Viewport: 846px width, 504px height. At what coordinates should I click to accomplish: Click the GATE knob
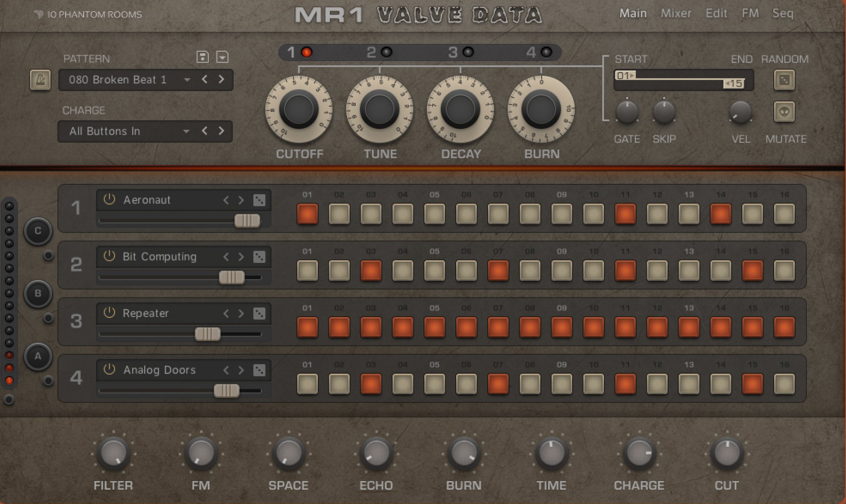point(627,112)
